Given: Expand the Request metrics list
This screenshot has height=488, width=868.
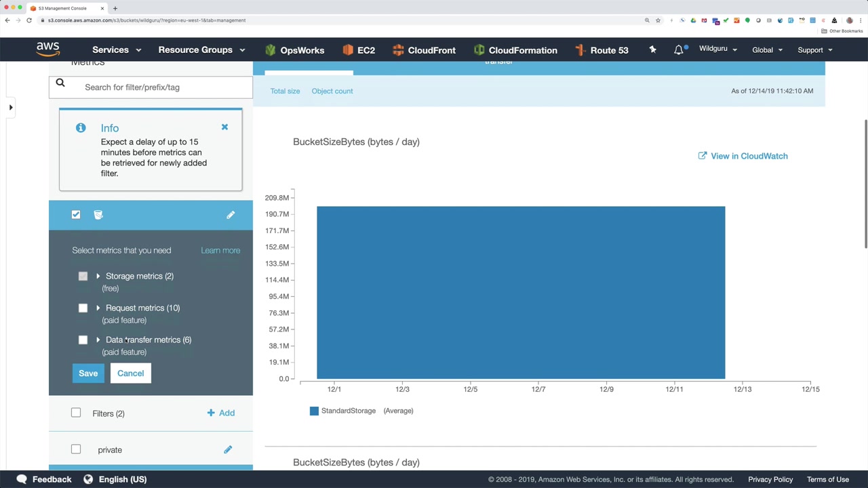Looking at the screenshot, I should (98, 308).
